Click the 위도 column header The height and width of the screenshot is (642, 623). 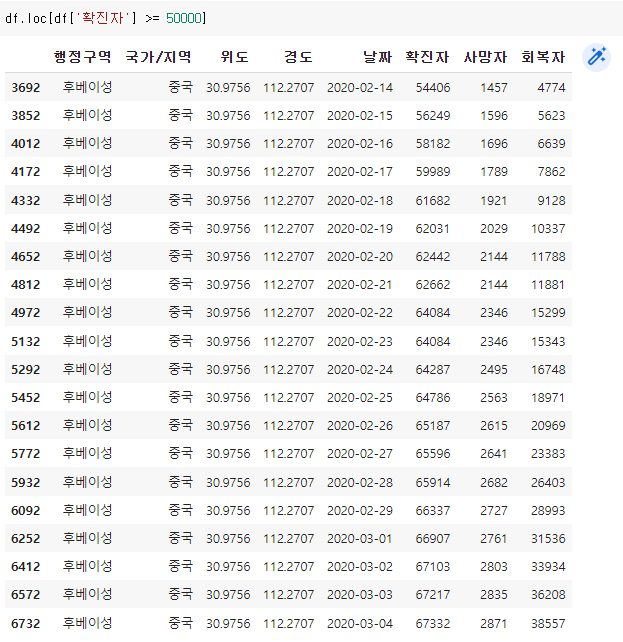pyautogui.click(x=235, y=57)
